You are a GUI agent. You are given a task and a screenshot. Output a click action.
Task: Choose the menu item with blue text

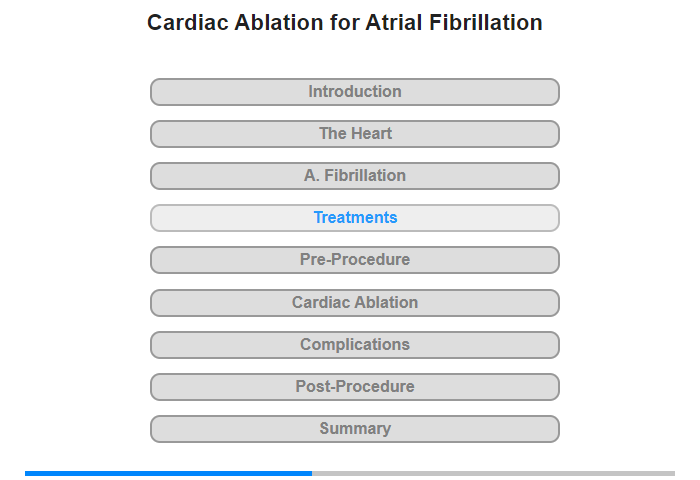pos(354,218)
